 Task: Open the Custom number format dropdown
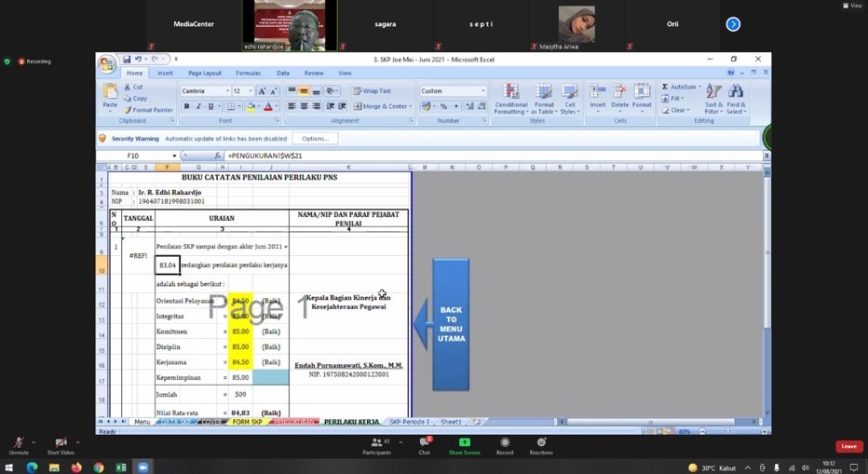point(482,91)
